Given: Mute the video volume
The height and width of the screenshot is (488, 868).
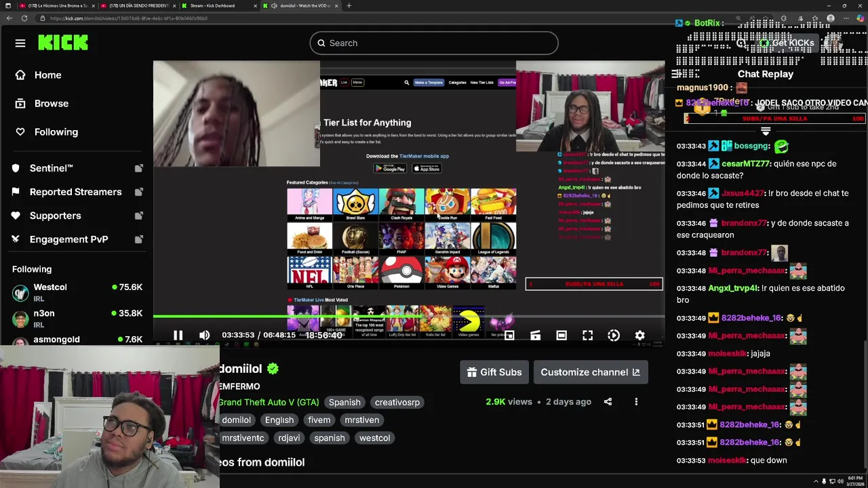Looking at the screenshot, I should pos(204,335).
